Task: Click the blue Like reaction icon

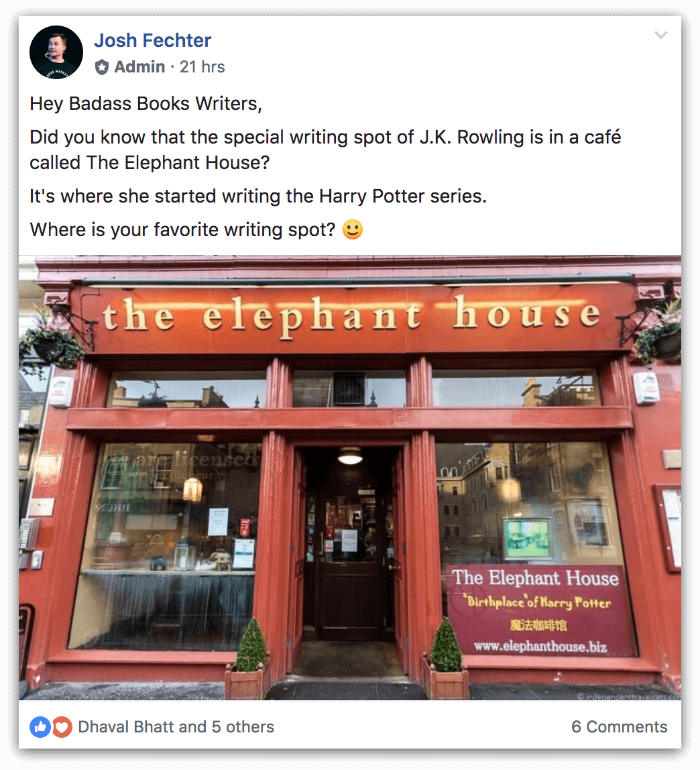Action: (40, 727)
